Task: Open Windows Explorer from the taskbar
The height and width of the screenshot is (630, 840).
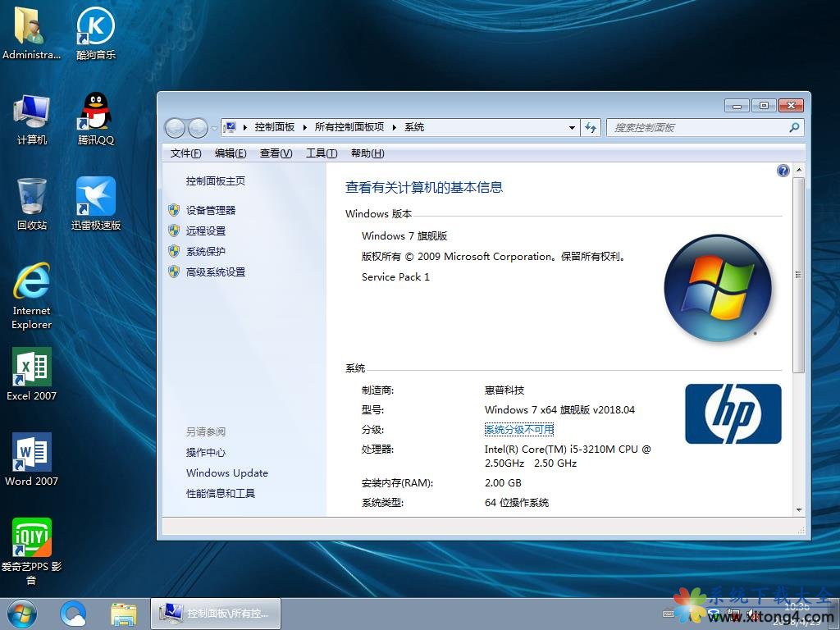Action: pyautogui.click(x=124, y=614)
